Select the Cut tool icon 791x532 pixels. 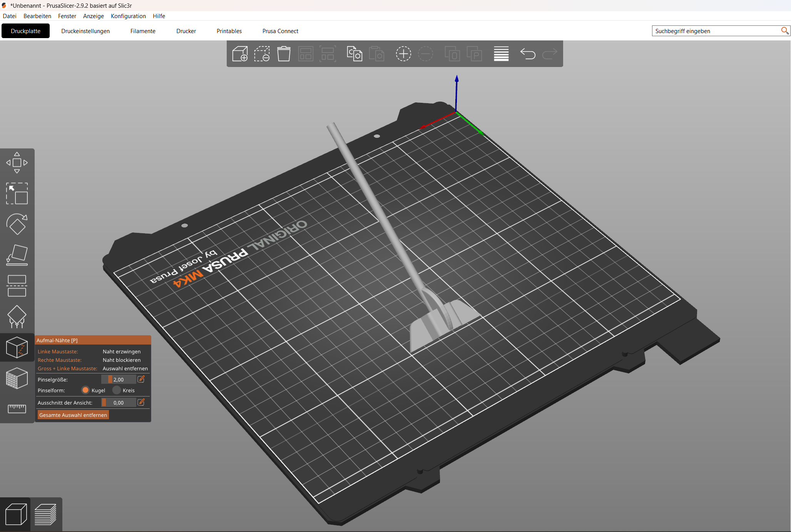click(x=17, y=286)
